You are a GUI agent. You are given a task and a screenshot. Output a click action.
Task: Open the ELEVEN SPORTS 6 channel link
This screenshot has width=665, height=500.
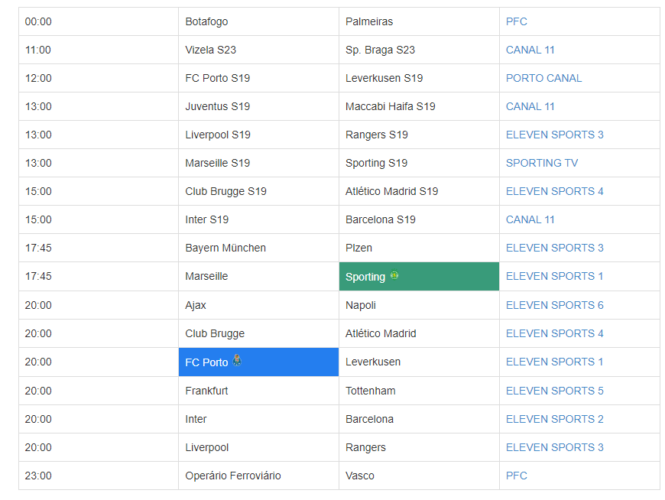(x=554, y=305)
